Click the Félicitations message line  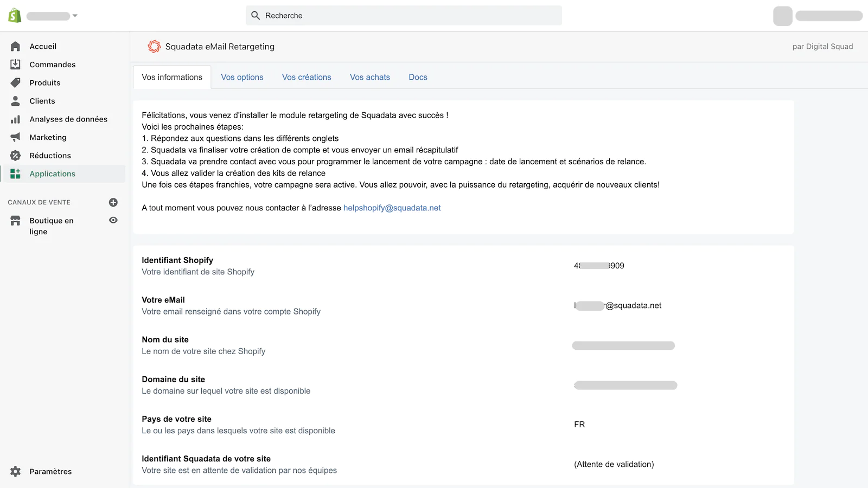pos(295,115)
